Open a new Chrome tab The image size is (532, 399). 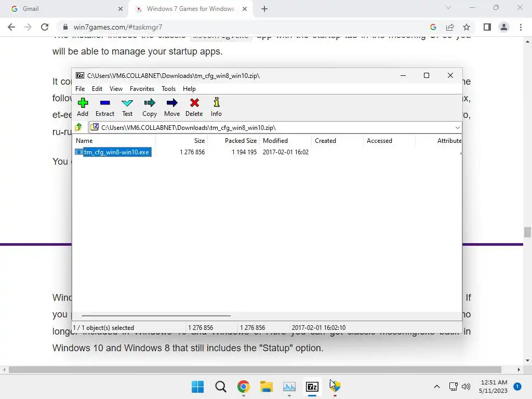pos(264,9)
